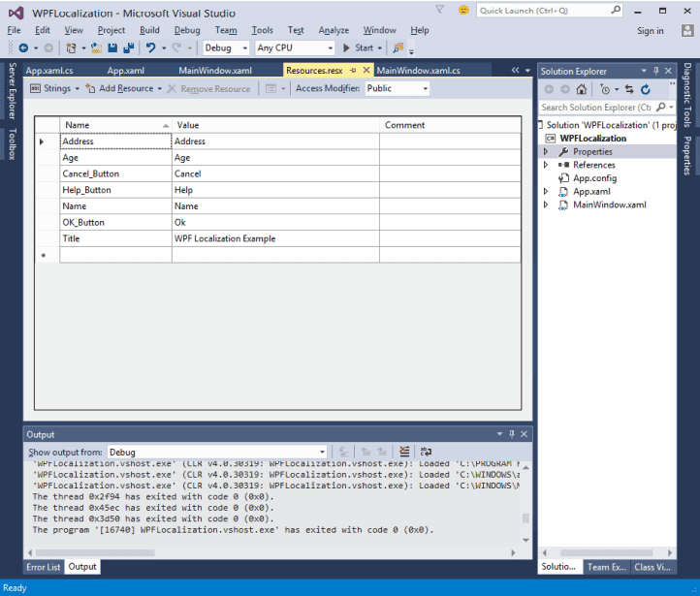Open the Analyze menu

click(334, 30)
